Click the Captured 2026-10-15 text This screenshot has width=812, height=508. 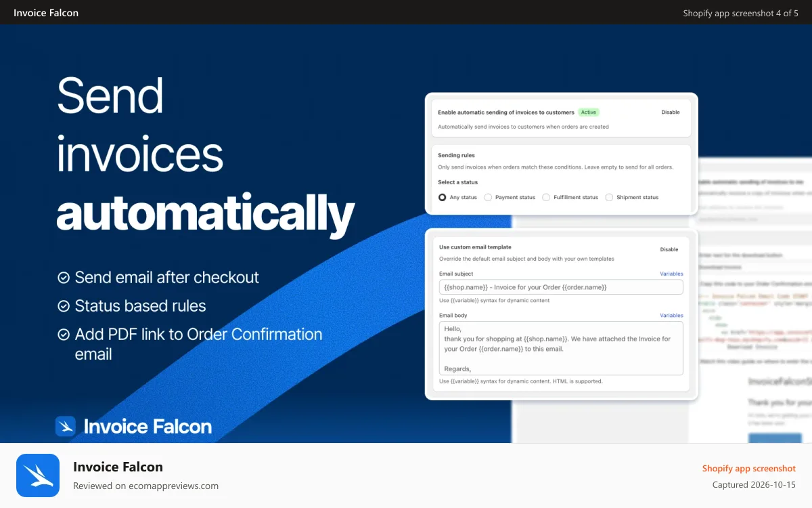[x=754, y=485]
